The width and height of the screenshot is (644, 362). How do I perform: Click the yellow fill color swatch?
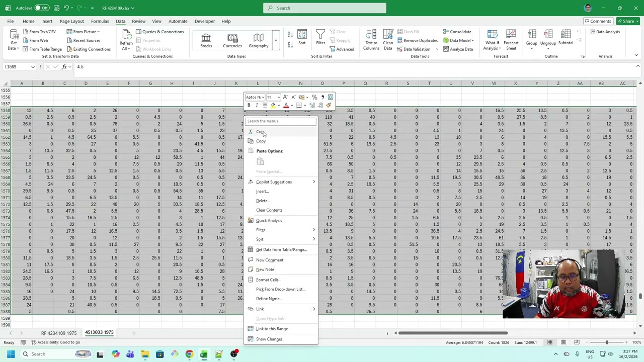tap(273, 105)
